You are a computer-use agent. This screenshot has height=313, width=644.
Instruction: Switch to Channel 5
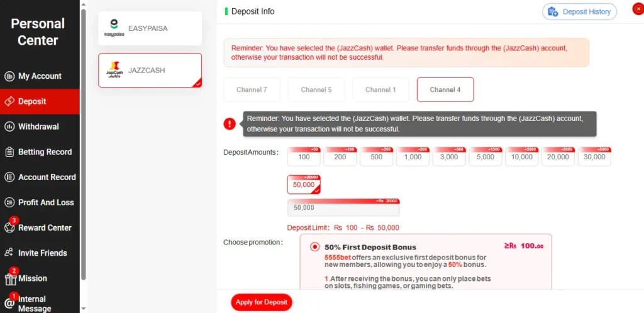pos(316,89)
